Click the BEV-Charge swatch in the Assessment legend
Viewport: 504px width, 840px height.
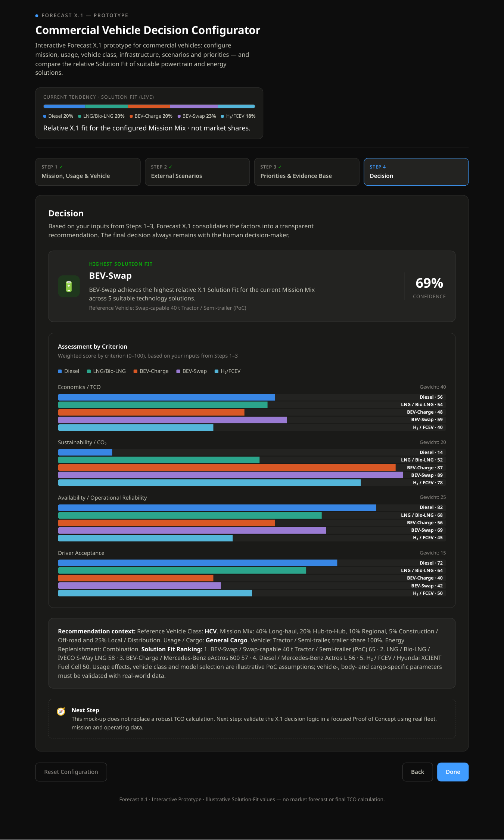pos(136,371)
